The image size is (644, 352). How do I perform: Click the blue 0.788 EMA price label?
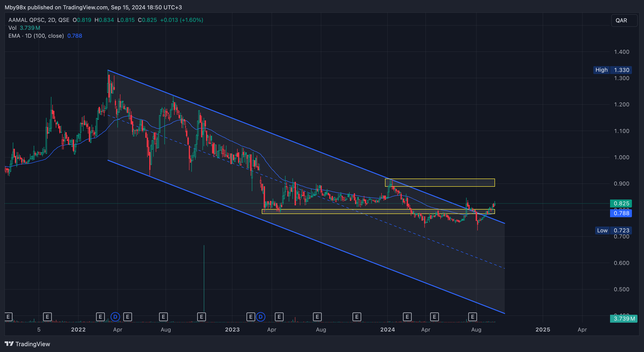point(621,213)
